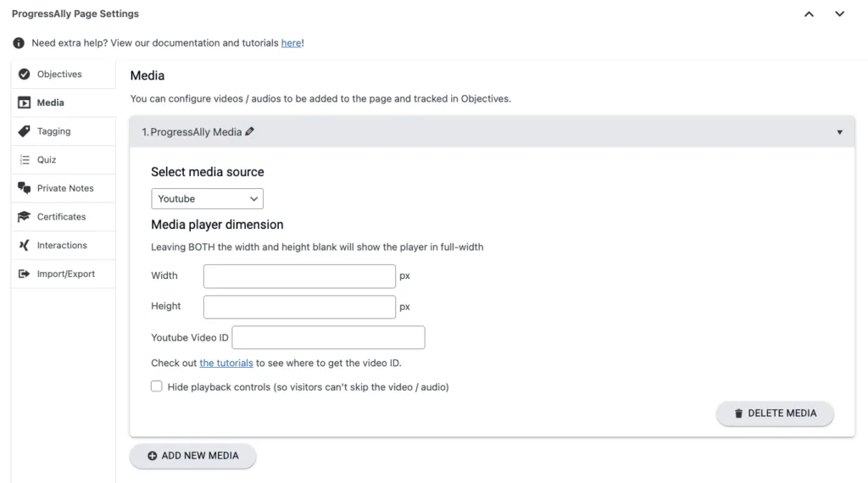Click the Certificates graduation cap icon
The width and height of the screenshot is (868, 483).
coord(25,217)
